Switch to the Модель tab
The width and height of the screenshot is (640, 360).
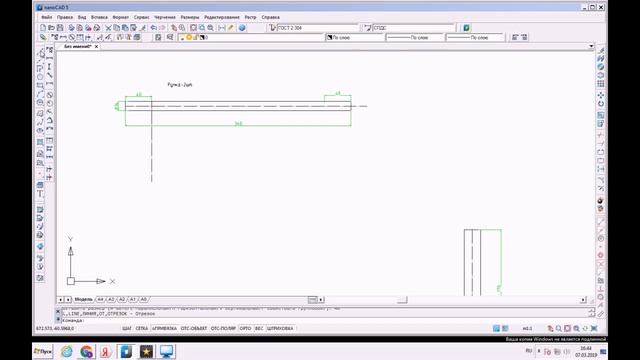point(84,300)
